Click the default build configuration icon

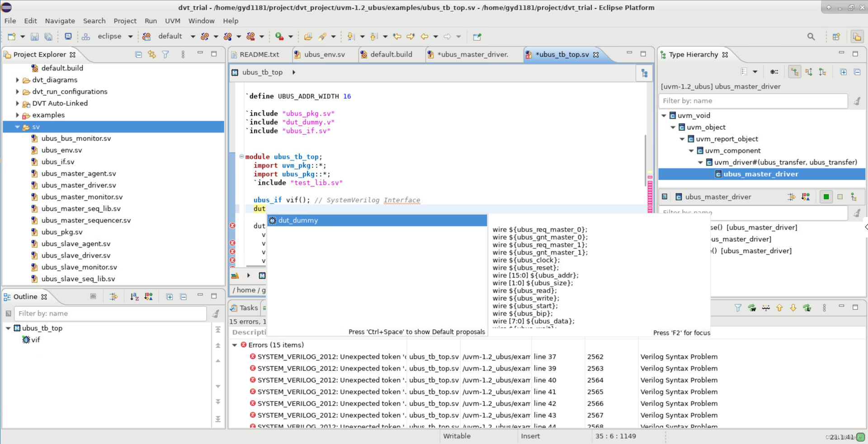(146, 37)
